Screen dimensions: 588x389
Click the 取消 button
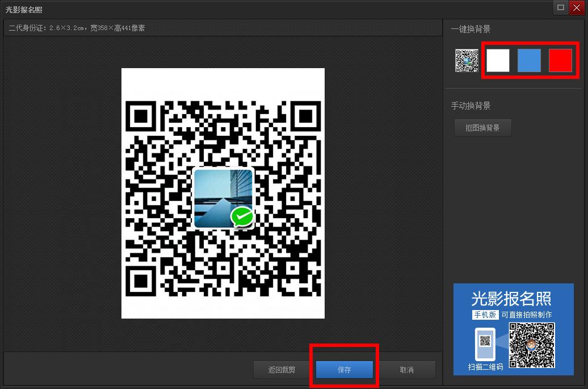407,370
